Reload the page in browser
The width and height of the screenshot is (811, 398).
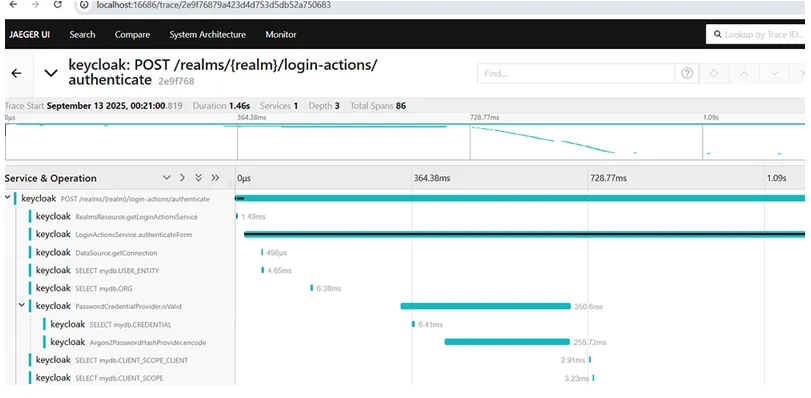pos(58,5)
